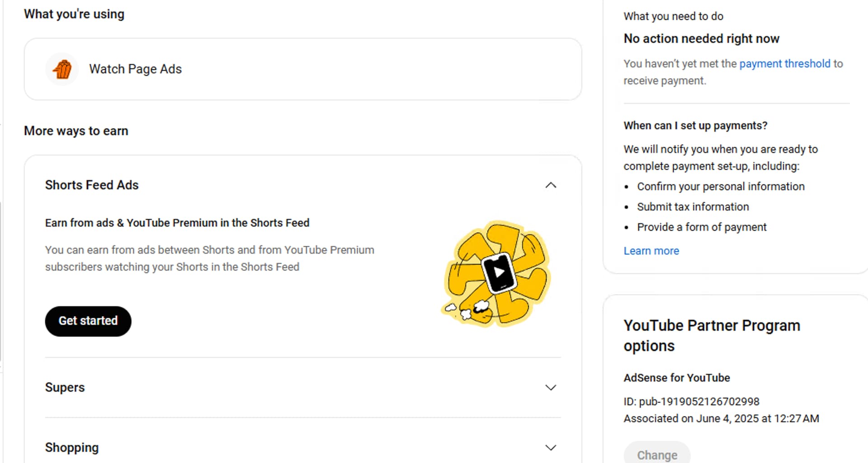Click the Change button under AdSense

pos(657,454)
